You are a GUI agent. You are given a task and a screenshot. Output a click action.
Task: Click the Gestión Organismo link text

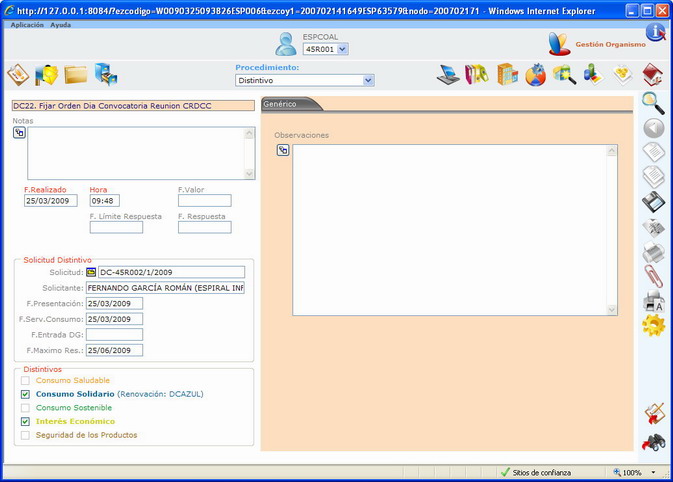tap(610, 44)
